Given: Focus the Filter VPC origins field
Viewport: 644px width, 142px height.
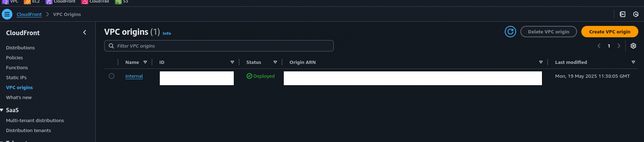Looking at the screenshot, I should point(219,46).
